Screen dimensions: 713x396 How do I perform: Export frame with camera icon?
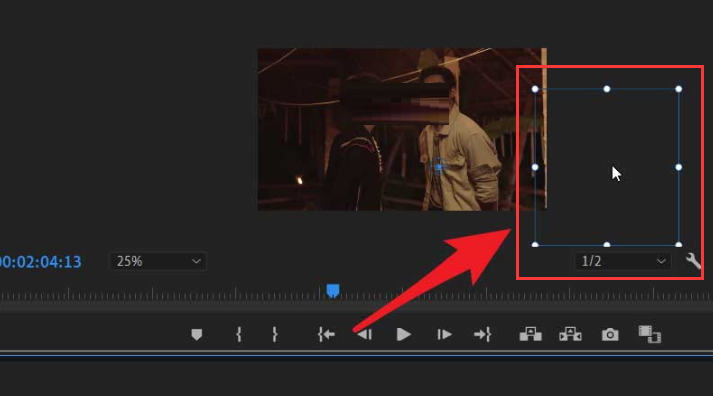[610, 335]
